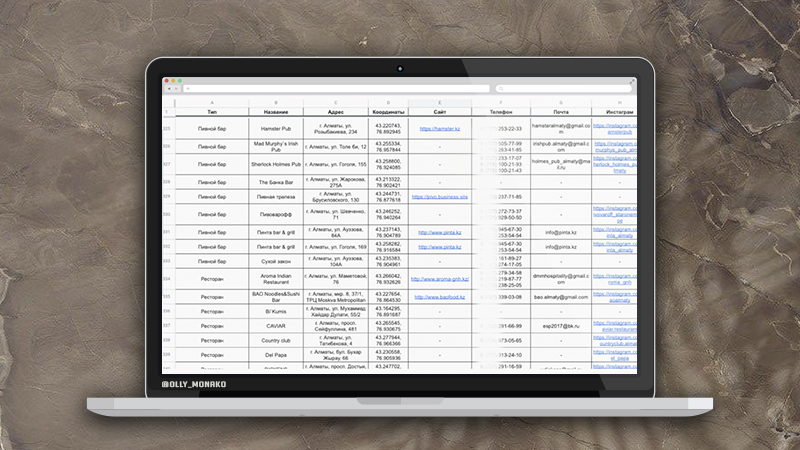Select column C header
The height and width of the screenshot is (450, 800).
click(336, 103)
